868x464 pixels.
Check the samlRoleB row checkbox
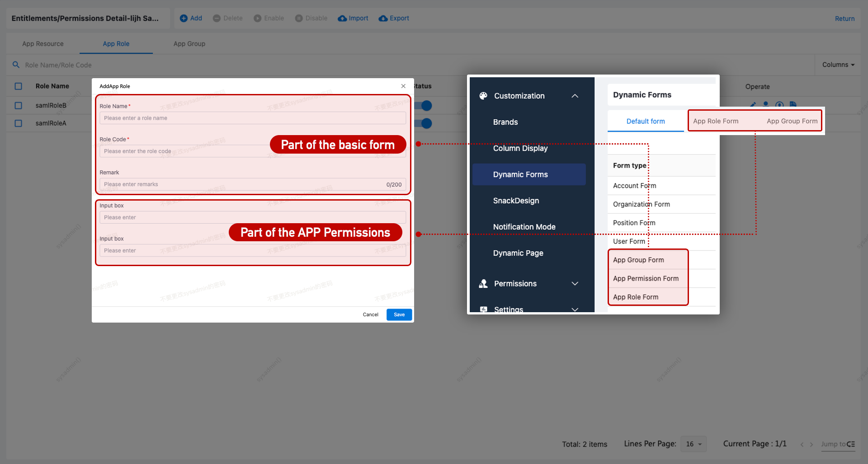click(x=19, y=105)
